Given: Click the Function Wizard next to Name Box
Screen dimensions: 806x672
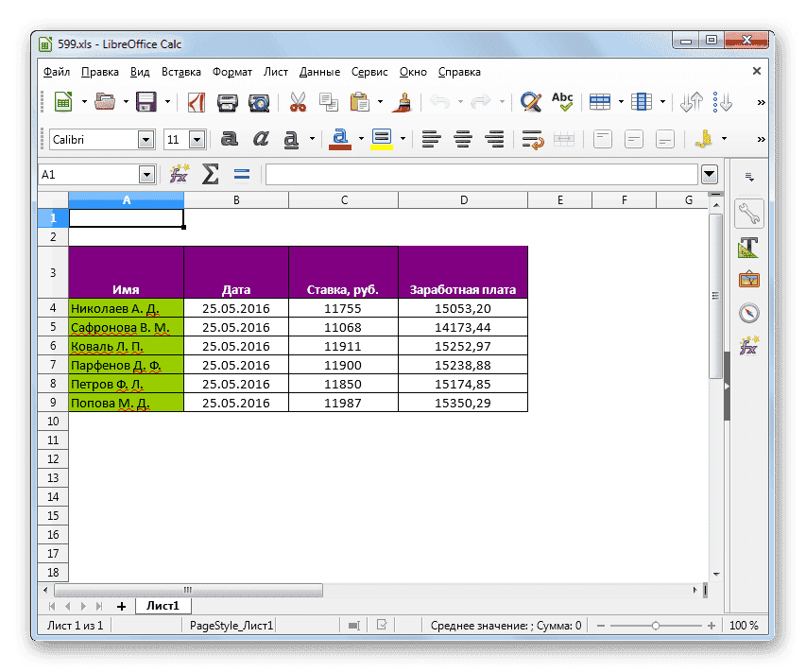Looking at the screenshot, I should (180, 174).
